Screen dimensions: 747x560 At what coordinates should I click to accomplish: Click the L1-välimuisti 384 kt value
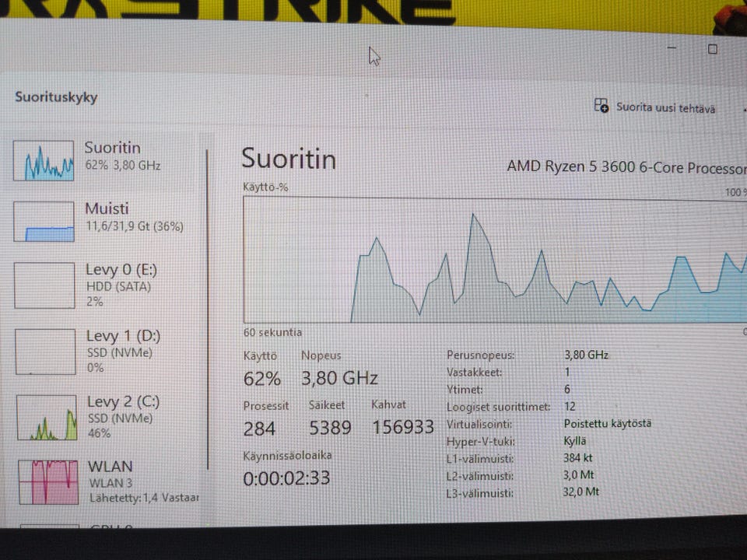tap(577, 457)
